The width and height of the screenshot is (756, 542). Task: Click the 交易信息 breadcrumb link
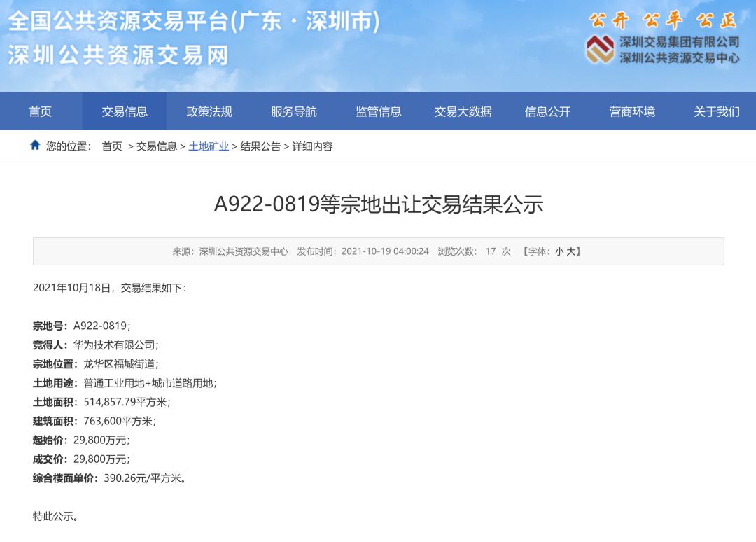157,146
